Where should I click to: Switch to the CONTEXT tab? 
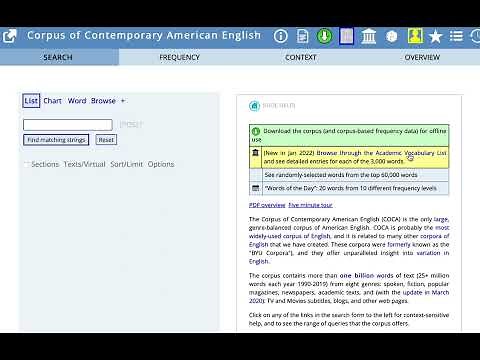(x=301, y=57)
